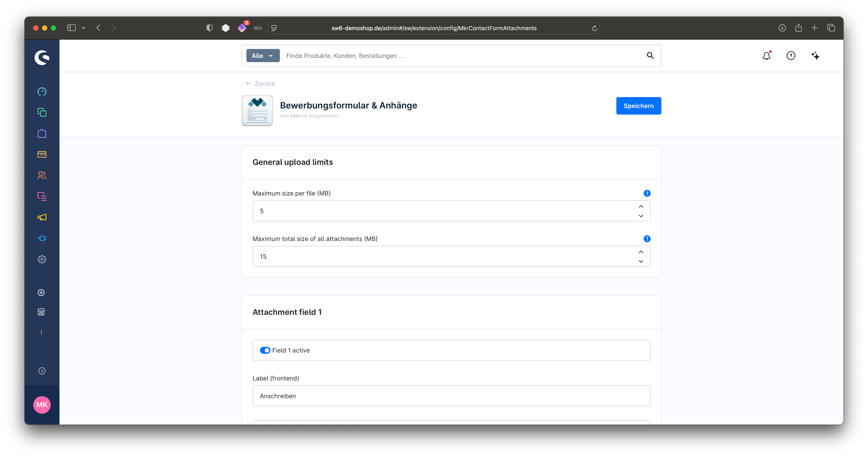The image size is (868, 457).
Task: Toggle the Field 1 active switch
Action: pos(265,350)
